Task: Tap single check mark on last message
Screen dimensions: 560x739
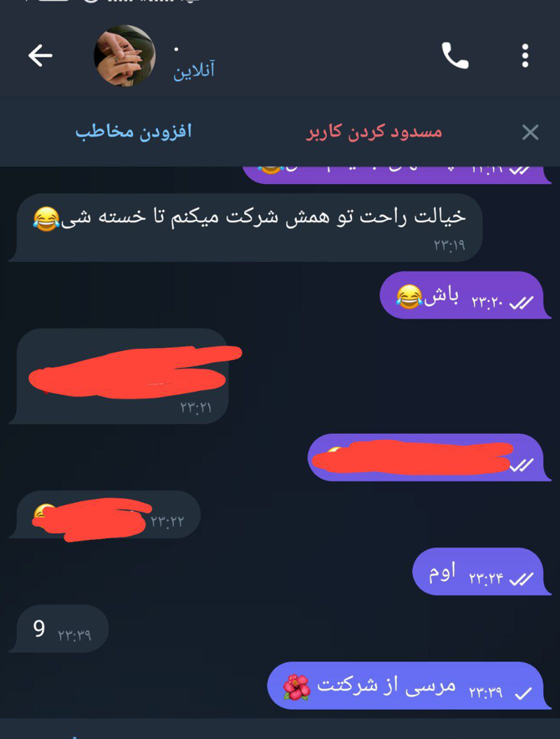Action: point(524,693)
